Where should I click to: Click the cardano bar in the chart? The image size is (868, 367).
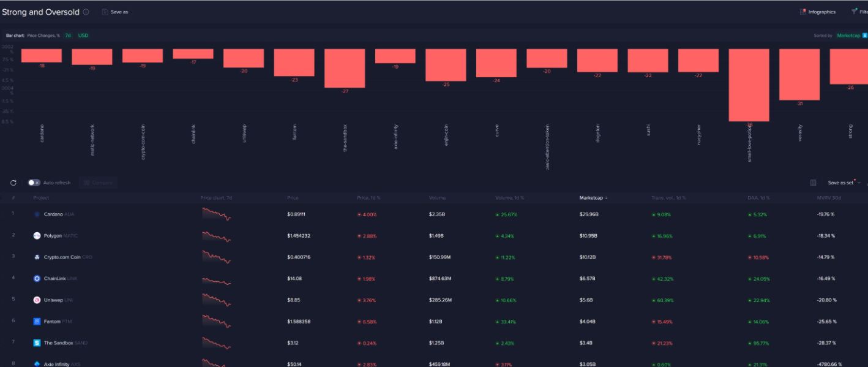[x=42, y=56]
